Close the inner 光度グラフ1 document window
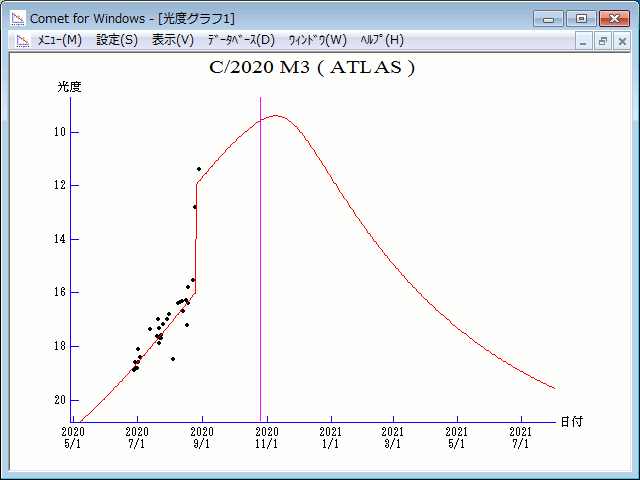 [621, 41]
